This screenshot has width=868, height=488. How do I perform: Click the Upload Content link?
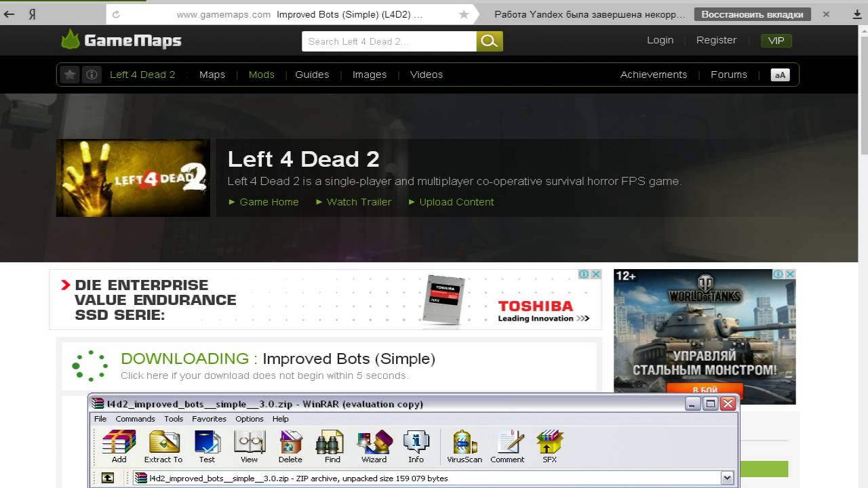coord(456,202)
